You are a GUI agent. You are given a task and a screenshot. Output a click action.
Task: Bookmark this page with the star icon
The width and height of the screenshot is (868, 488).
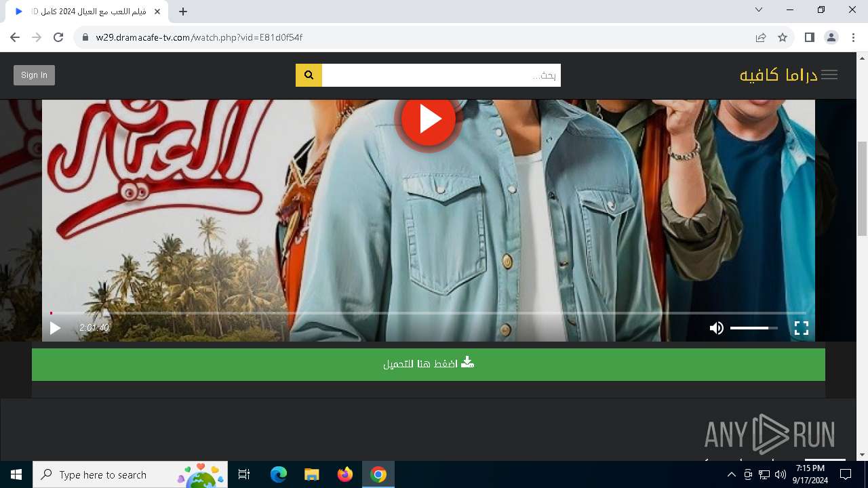[x=783, y=37]
